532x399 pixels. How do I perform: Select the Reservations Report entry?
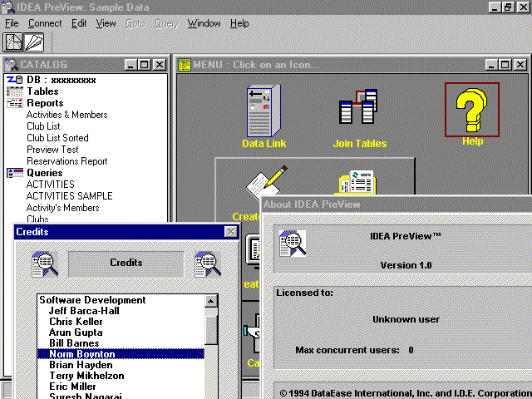[x=66, y=161]
